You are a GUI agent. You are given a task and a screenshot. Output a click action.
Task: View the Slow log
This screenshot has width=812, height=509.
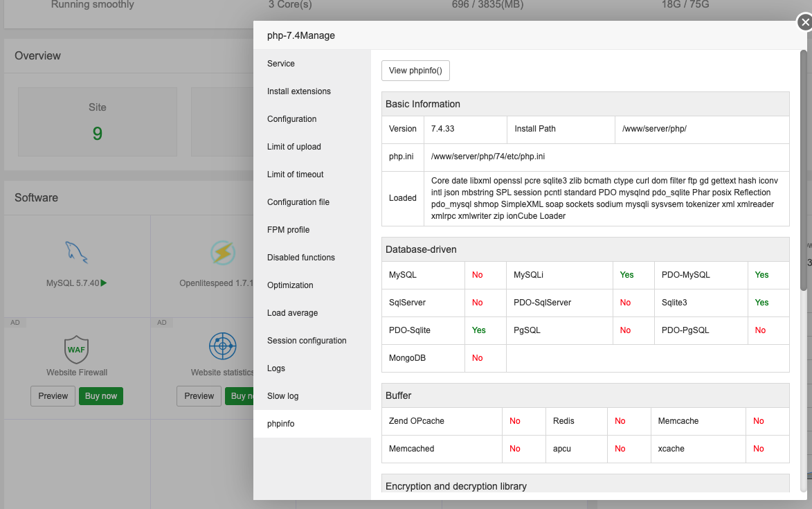click(283, 396)
